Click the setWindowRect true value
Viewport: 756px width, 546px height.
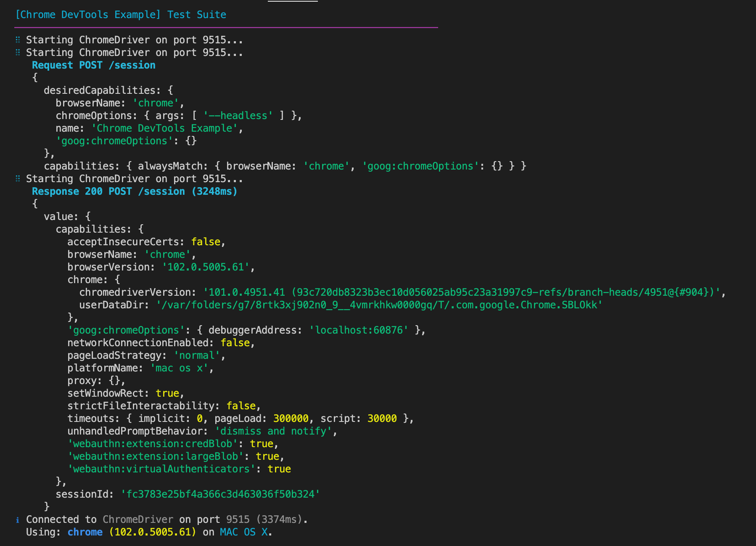click(167, 393)
